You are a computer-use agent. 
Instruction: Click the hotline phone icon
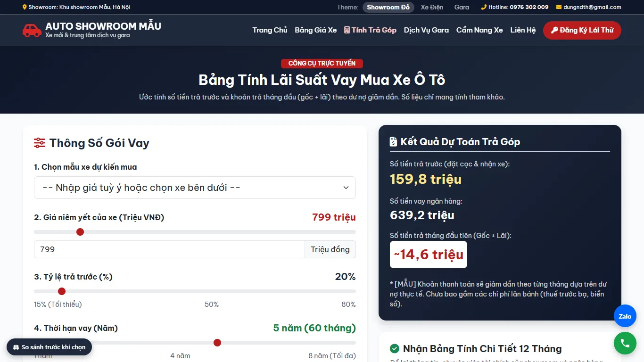point(484,7)
